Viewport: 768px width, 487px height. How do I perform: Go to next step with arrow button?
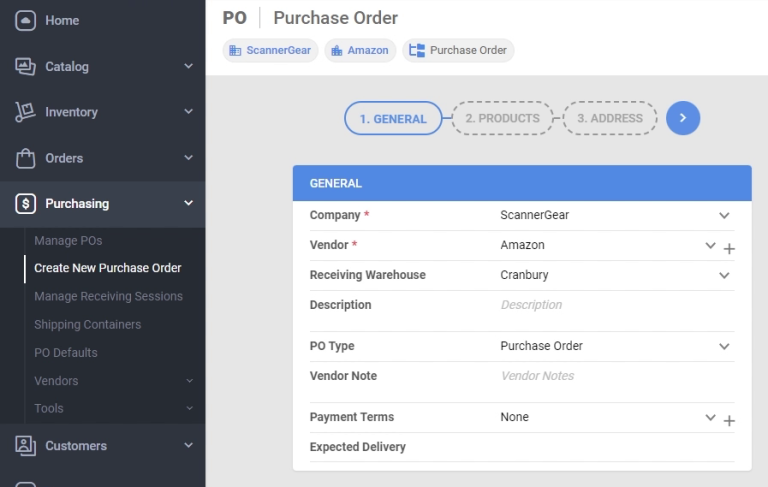683,118
